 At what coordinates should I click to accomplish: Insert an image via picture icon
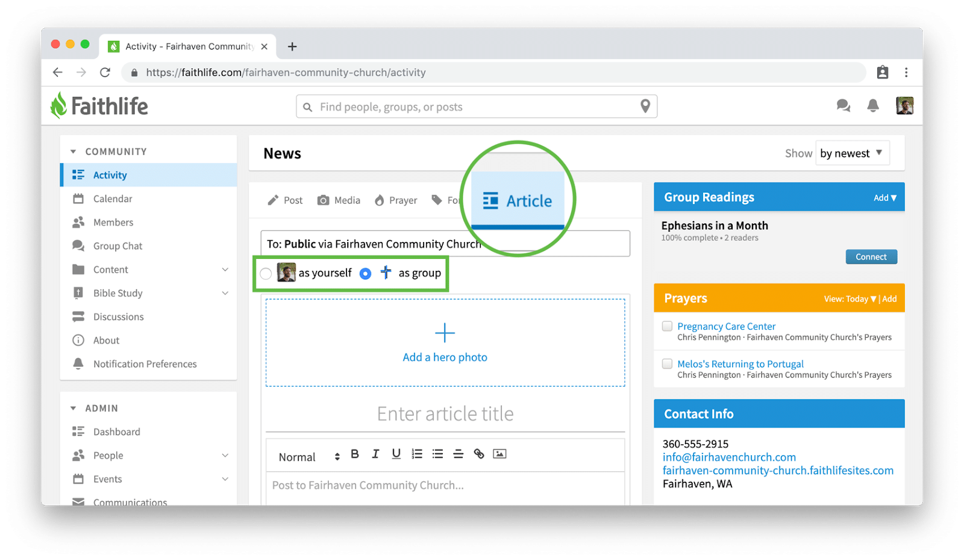499,454
